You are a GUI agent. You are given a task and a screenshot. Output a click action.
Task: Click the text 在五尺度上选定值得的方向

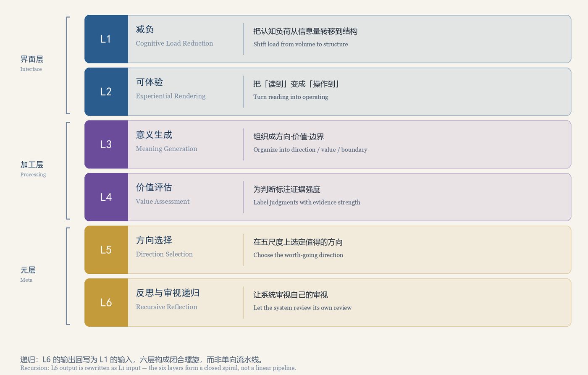tap(298, 242)
